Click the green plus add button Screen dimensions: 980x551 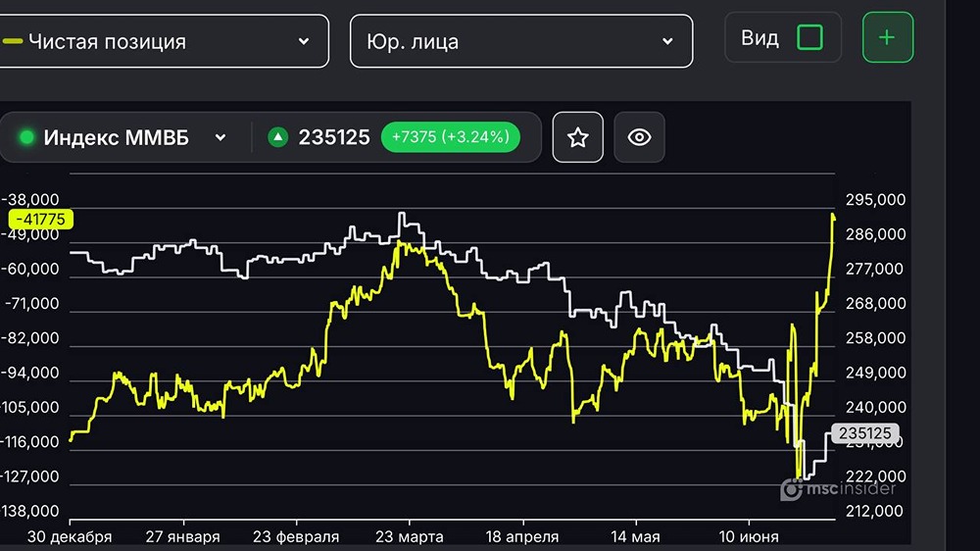(x=887, y=37)
